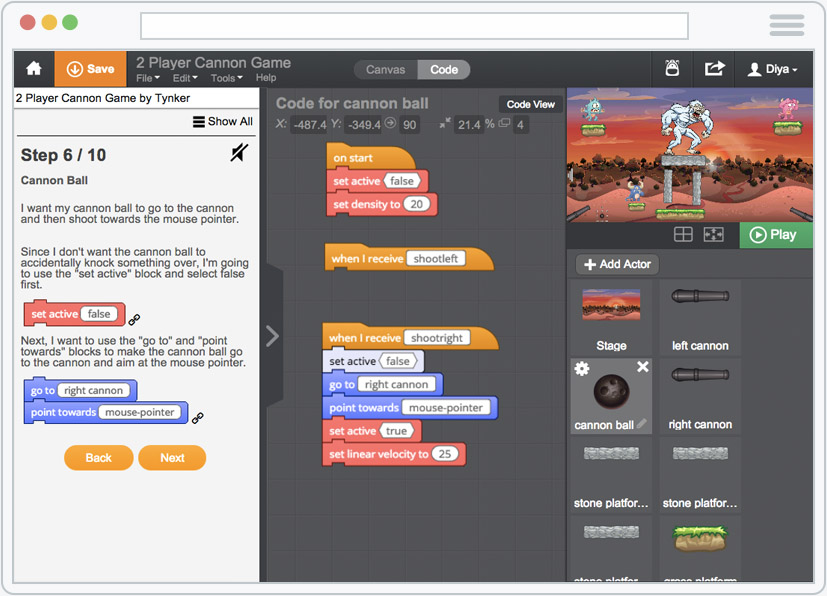Remove cannon ball actor with X icon
Image resolution: width=827 pixels, height=596 pixels.
tap(643, 368)
